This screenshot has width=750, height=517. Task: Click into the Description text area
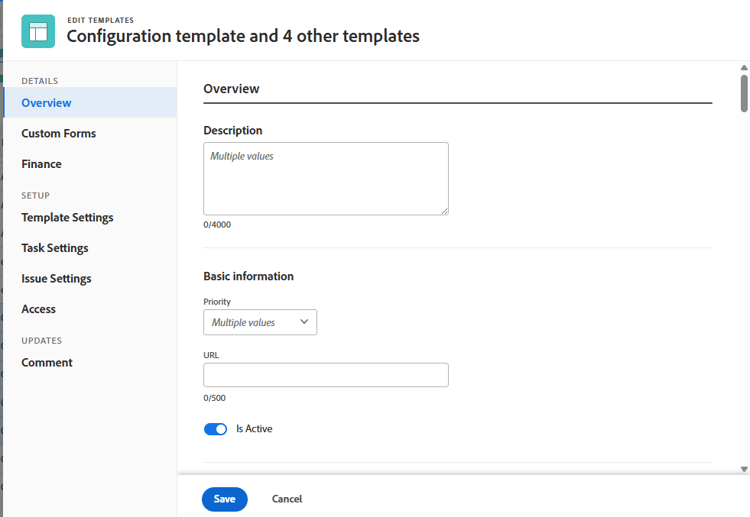click(325, 178)
